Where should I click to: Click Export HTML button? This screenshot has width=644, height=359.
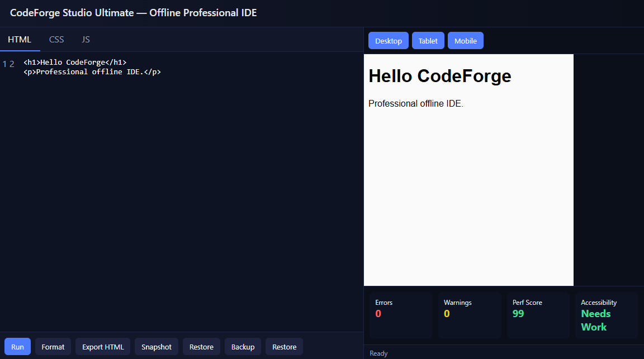[103, 347]
